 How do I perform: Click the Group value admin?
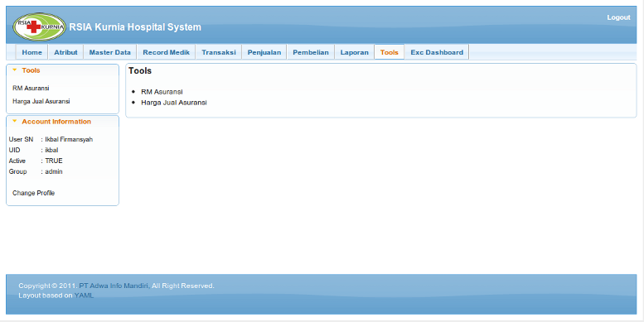point(54,171)
